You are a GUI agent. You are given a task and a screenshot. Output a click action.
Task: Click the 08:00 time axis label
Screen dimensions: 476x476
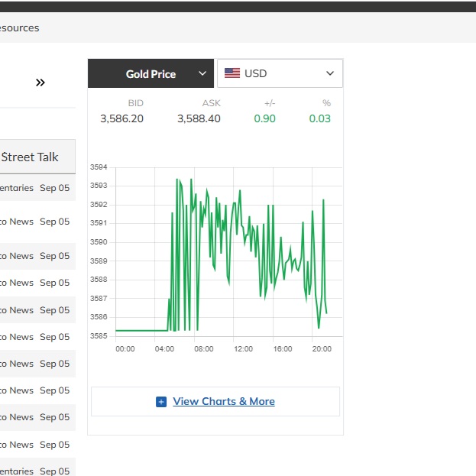(204, 349)
